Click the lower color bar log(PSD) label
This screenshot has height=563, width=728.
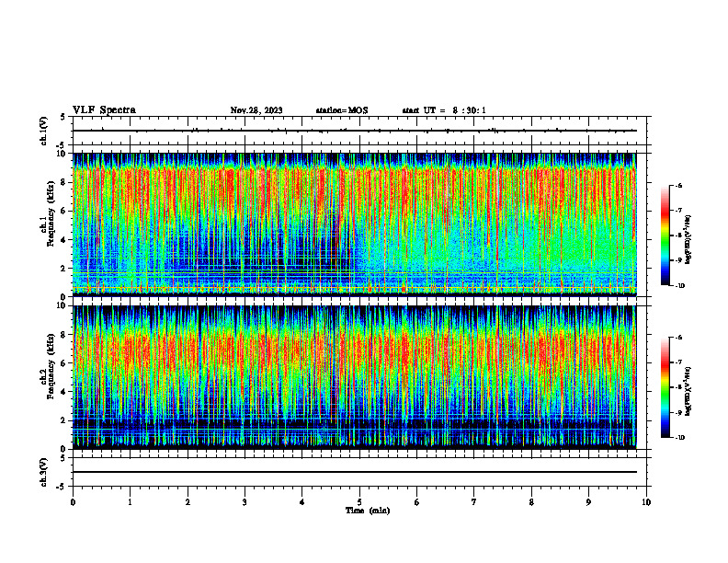[688, 392]
